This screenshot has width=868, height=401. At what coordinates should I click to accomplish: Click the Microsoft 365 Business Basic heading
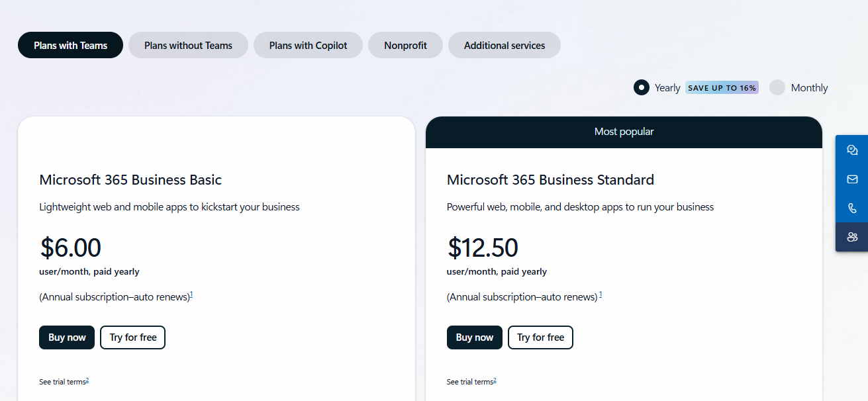(130, 179)
